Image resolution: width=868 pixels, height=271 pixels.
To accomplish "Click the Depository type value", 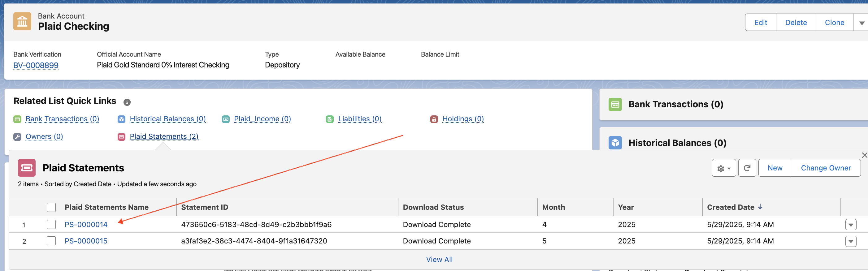I will coord(282,65).
